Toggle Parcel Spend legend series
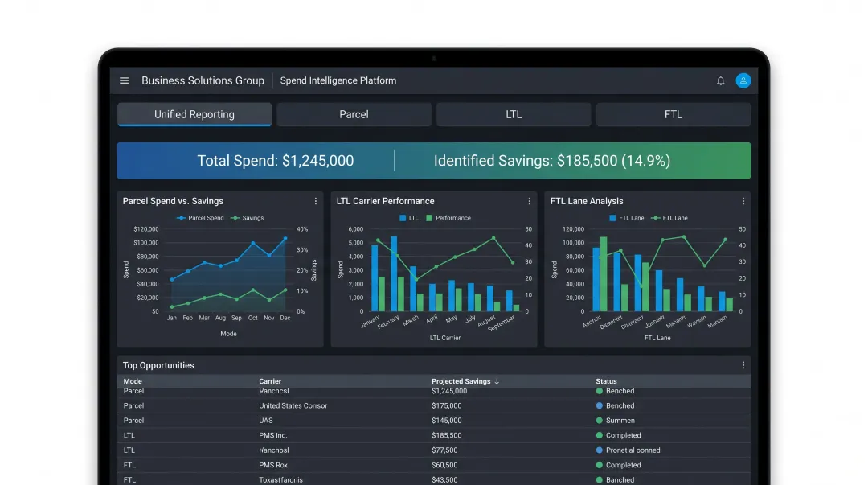Viewport: 868px width, 485px height. (x=200, y=218)
